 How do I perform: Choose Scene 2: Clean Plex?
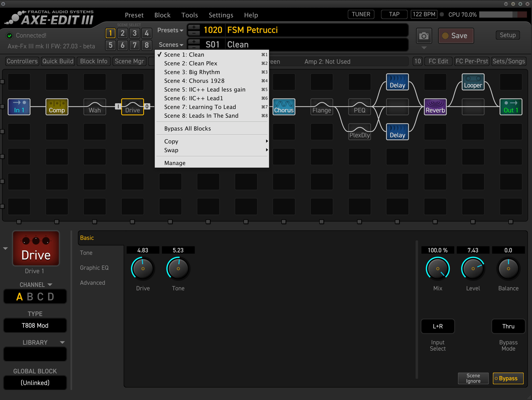click(x=212, y=63)
